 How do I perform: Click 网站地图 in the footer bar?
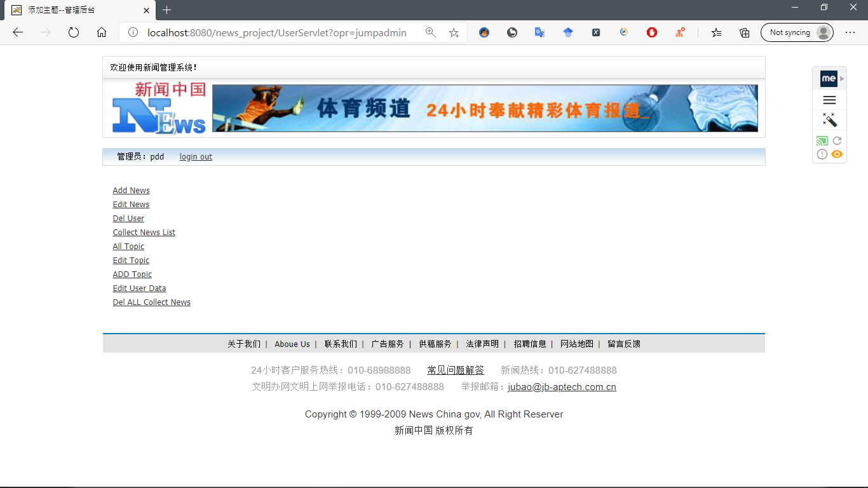pyautogui.click(x=577, y=344)
